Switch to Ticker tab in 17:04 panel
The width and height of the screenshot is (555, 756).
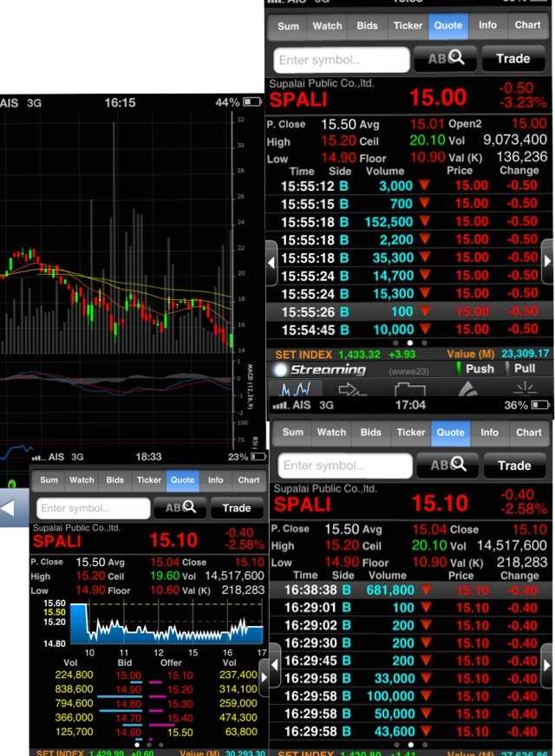pos(411,433)
